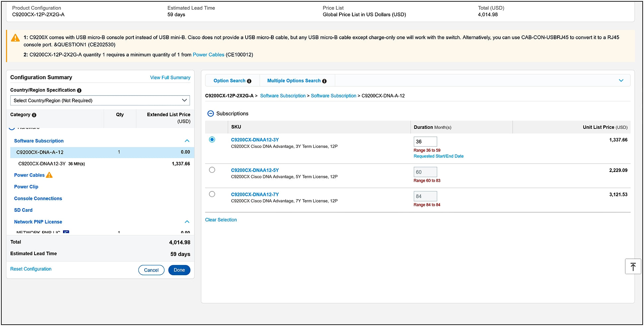Image resolution: width=644 pixels, height=326 pixels.
Task: Switch to the Option Search tab
Action: click(x=229, y=81)
